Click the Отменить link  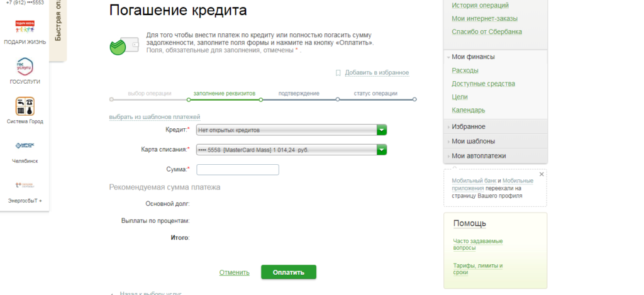[x=235, y=272]
